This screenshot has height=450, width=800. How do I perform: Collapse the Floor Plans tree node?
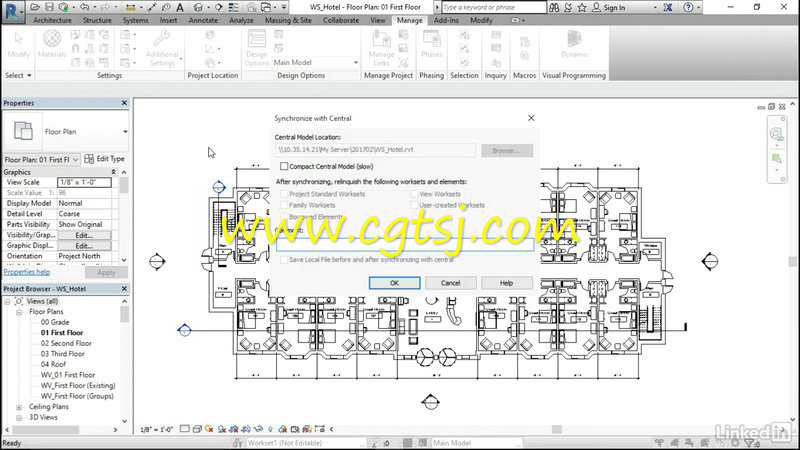click(19, 312)
